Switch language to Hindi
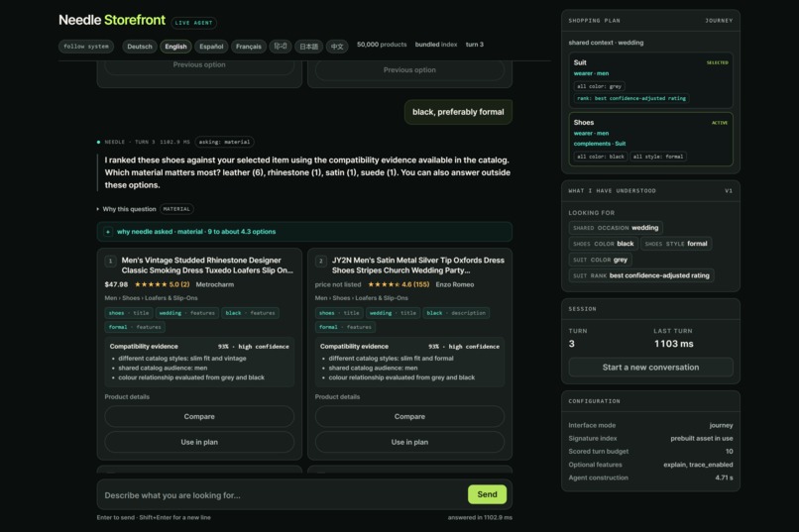799x532 pixels. pyautogui.click(x=281, y=47)
